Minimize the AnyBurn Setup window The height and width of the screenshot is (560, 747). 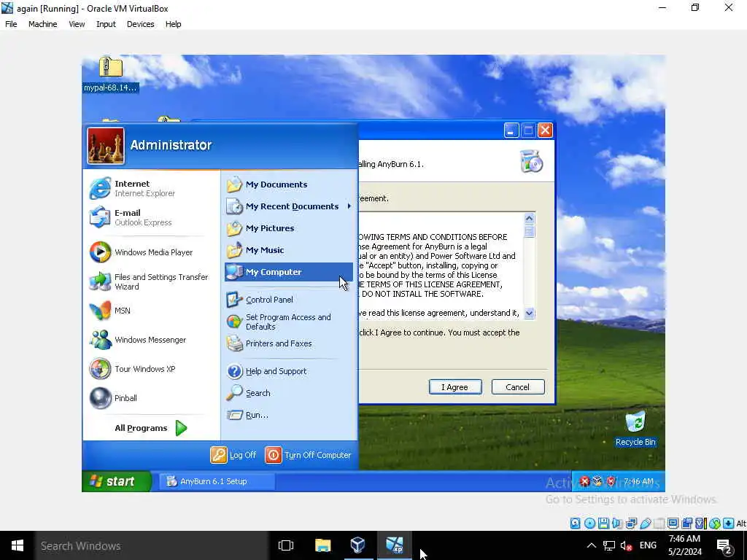click(511, 131)
